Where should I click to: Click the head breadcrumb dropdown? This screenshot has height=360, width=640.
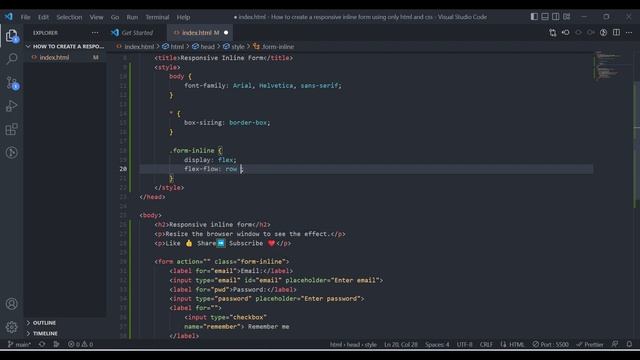[203, 47]
